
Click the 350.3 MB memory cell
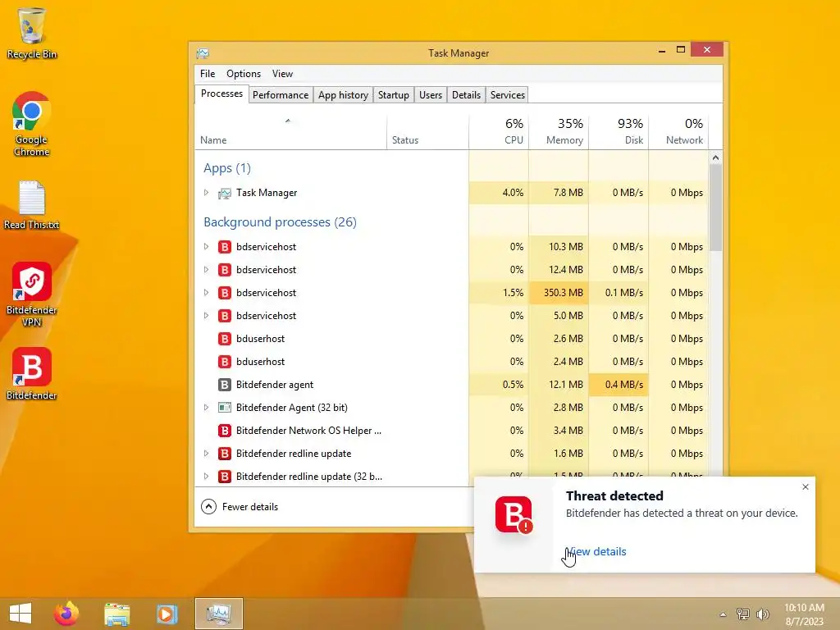click(559, 293)
